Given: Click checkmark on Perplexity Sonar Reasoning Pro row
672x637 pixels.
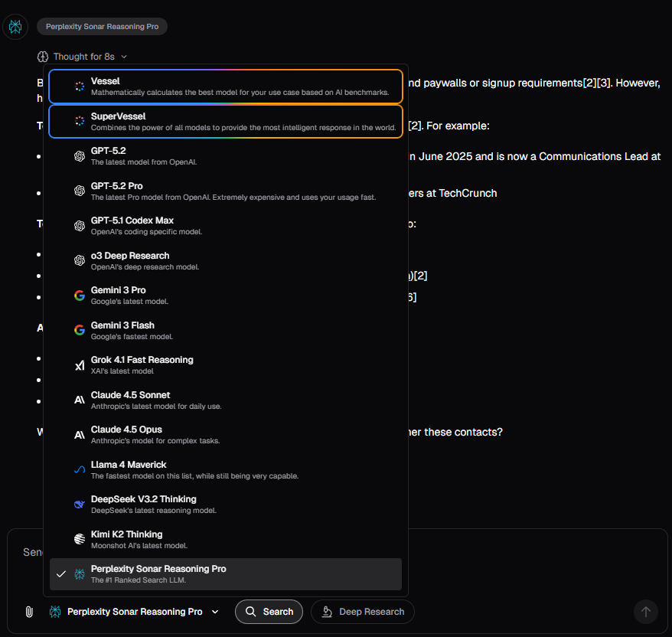Looking at the screenshot, I should click(x=61, y=574).
